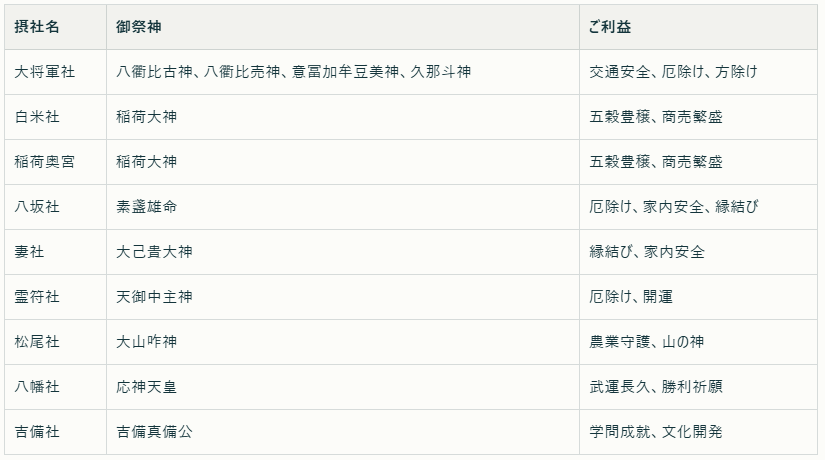
Task: Select the 大己貴大神 deity cell
Action: pyautogui.click(x=154, y=252)
